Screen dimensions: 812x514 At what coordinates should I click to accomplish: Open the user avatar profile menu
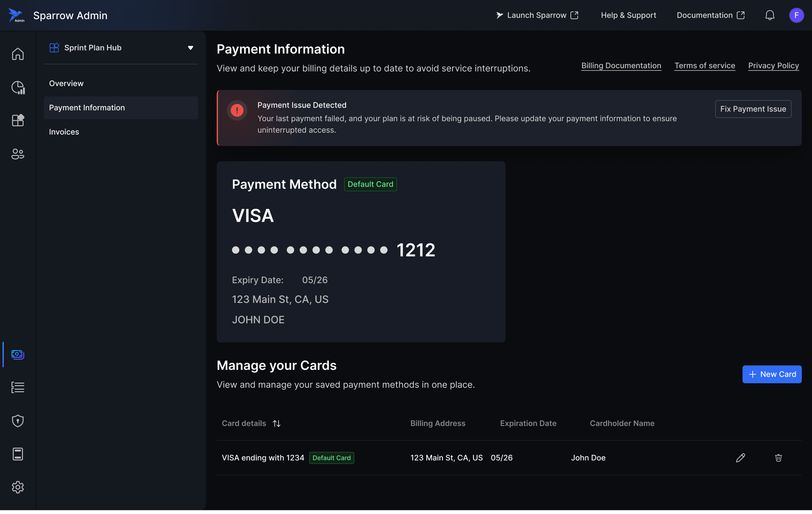796,15
